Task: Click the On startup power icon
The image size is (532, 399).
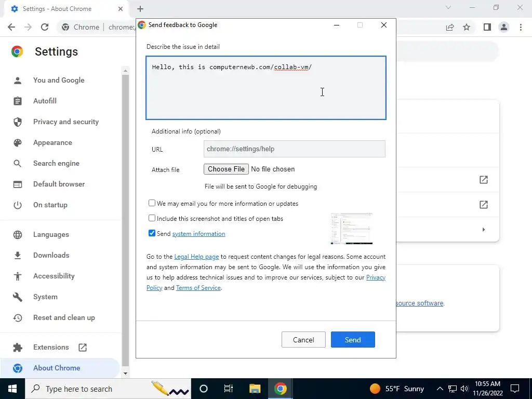Action: pyautogui.click(x=18, y=205)
